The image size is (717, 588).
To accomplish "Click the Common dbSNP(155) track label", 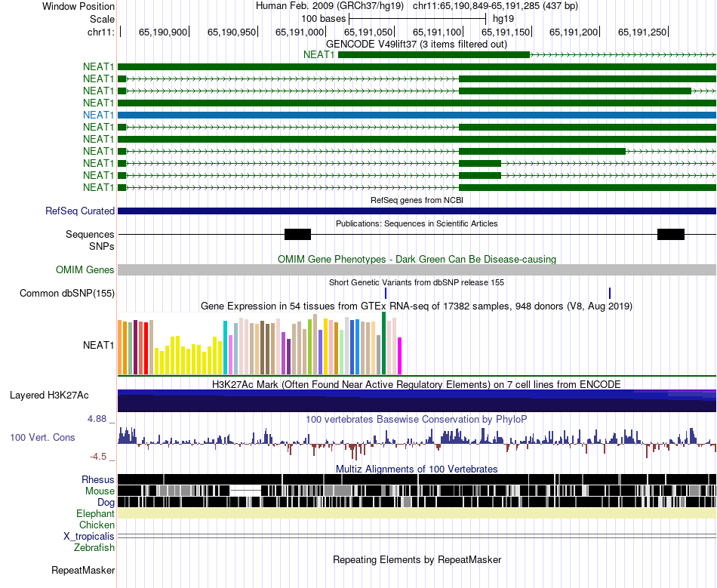I will (66, 293).
